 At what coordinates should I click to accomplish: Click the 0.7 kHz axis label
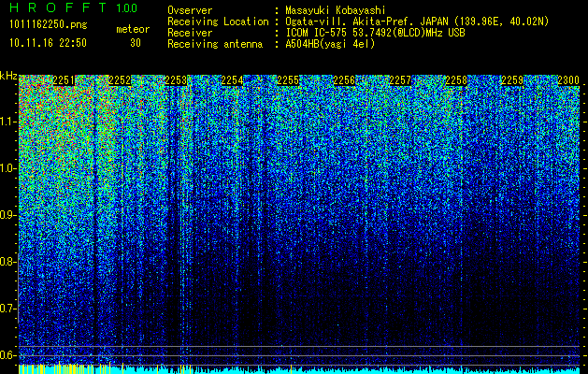click(8, 309)
